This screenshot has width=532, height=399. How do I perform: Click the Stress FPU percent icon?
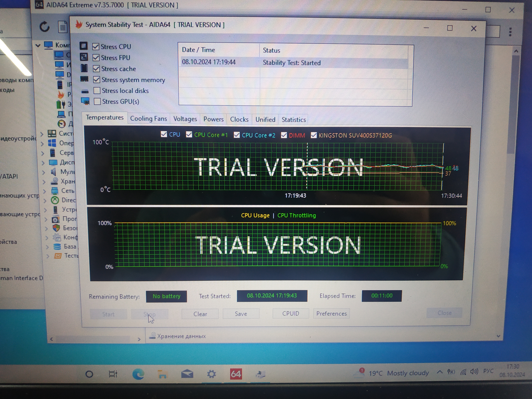pos(84,57)
